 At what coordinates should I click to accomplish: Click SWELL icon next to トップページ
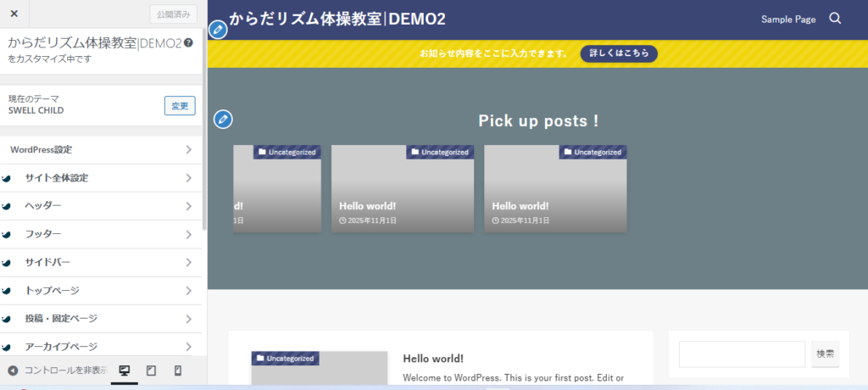[7, 291]
